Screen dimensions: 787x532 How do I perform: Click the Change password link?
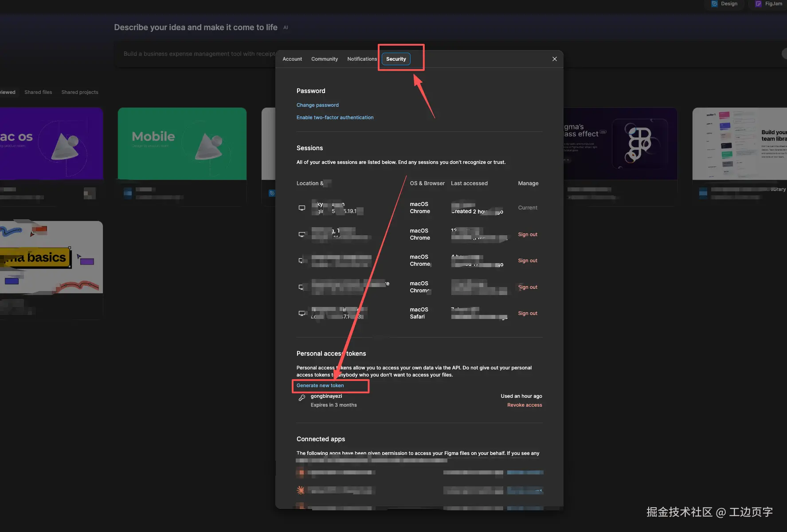[317, 105]
